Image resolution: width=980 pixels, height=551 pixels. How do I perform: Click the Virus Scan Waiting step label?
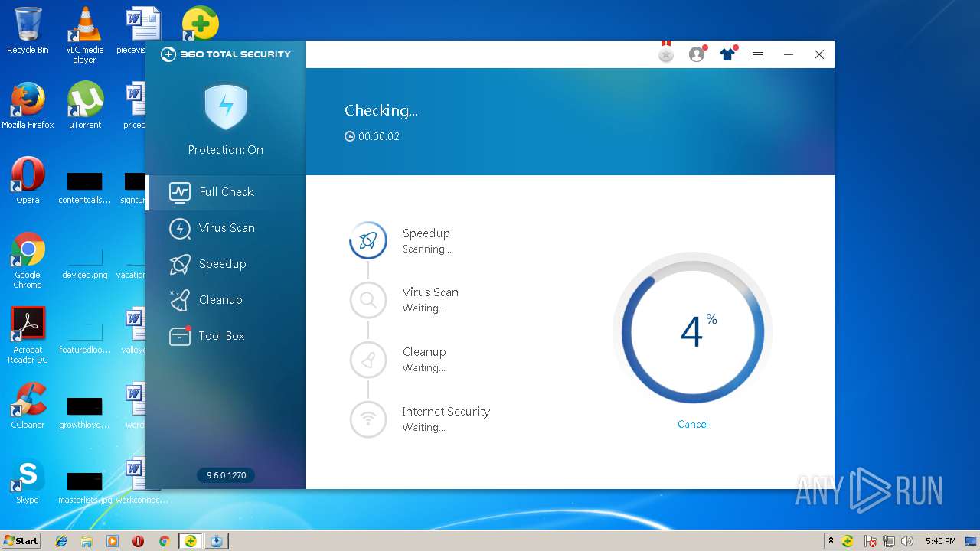pos(430,300)
